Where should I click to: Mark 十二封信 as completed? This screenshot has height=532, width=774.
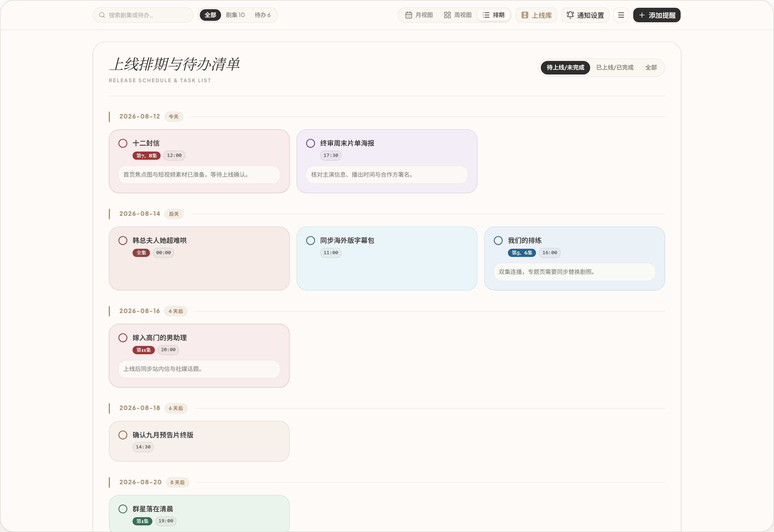pyautogui.click(x=123, y=143)
